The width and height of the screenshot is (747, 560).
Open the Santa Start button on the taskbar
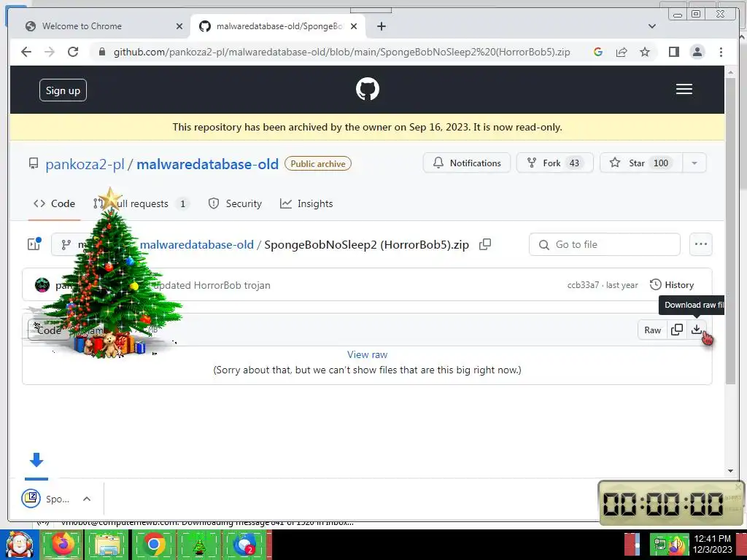click(x=19, y=545)
